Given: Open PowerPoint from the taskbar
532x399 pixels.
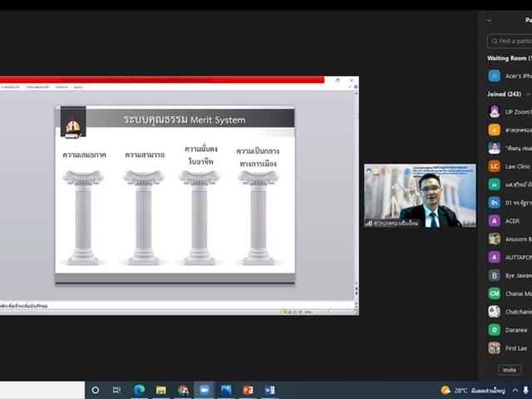Looking at the screenshot, I should (x=248, y=390).
